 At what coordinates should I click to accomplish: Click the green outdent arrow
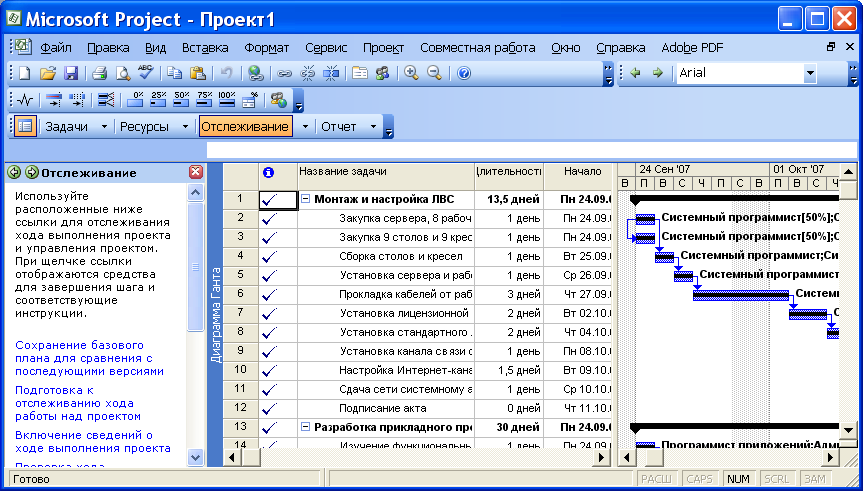[x=636, y=73]
